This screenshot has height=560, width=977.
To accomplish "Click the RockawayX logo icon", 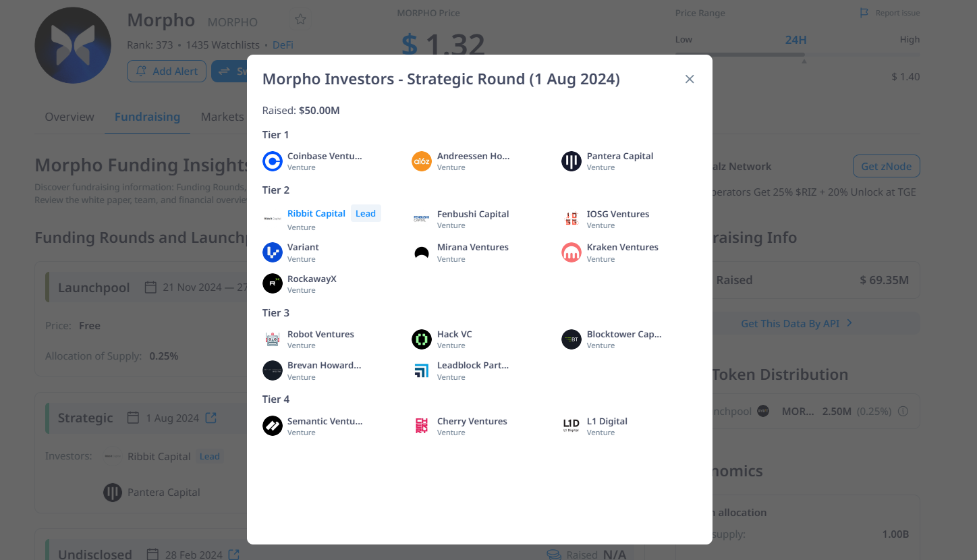I will [273, 283].
